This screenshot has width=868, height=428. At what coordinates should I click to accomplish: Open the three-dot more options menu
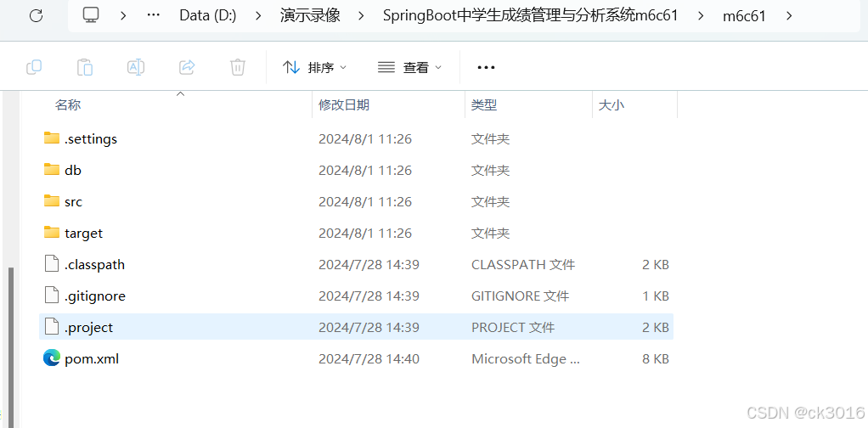point(486,68)
